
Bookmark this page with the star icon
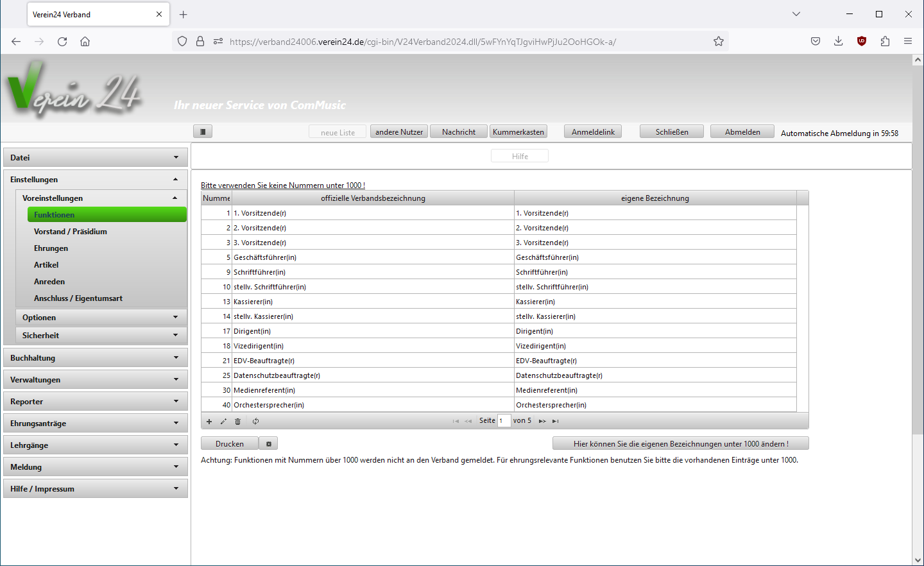(x=719, y=42)
